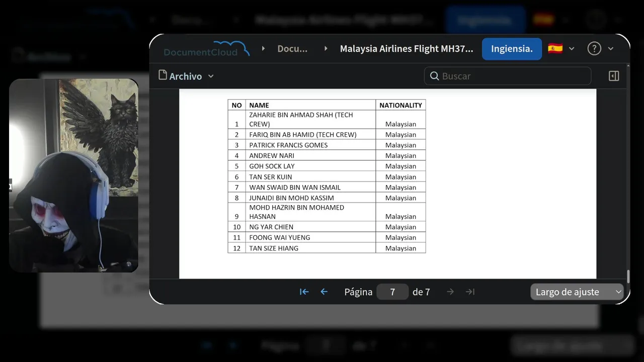Click MOHD HAZRIN BIN MOHAMED cell
This screenshot has width=644, height=362.
(310, 212)
